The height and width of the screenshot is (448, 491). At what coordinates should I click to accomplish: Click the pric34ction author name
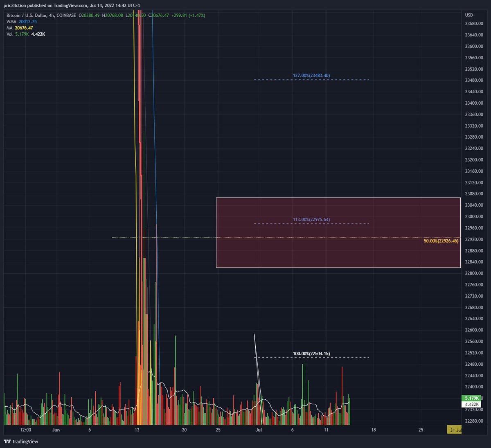(x=15, y=6)
